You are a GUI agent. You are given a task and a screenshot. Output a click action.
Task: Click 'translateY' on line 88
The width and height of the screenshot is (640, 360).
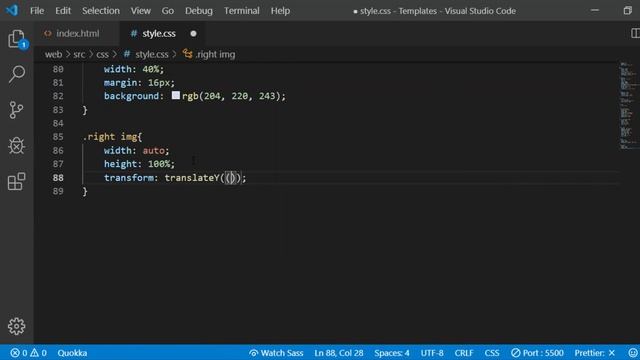point(192,178)
